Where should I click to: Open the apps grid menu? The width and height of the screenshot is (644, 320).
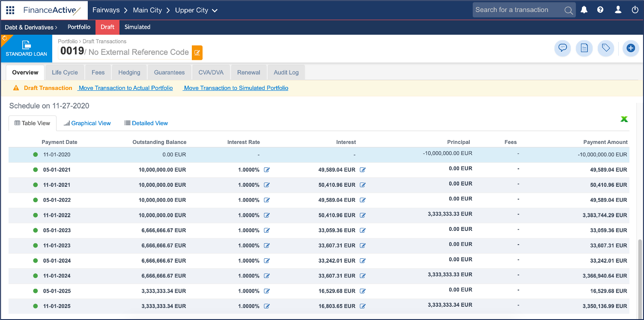(10, 10)
